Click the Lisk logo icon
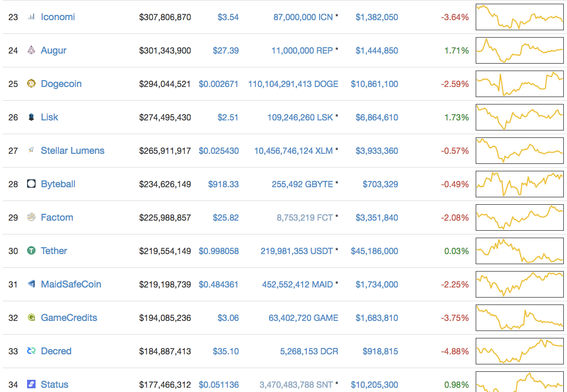This screenshot has width=567, height=392. pos(31,117)
